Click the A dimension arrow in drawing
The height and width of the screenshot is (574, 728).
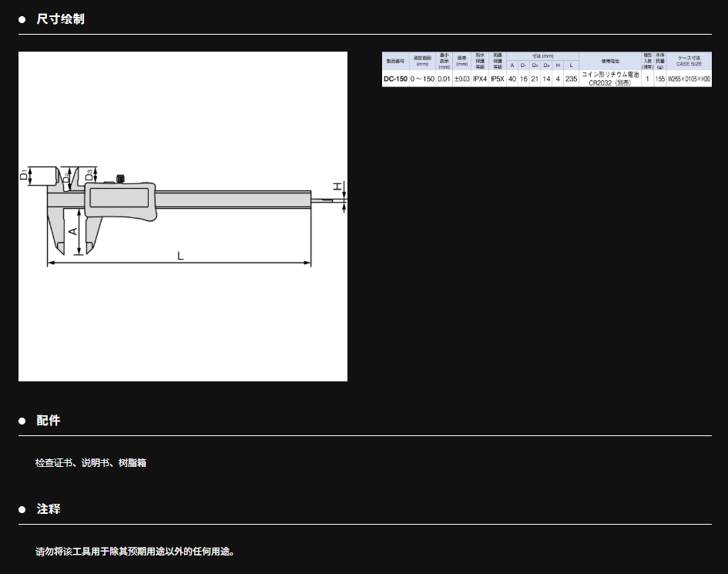[x=79, y=231]
